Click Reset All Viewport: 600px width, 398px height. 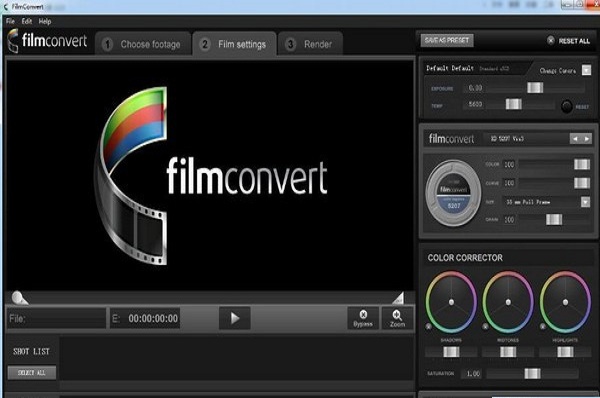(574, 41)
